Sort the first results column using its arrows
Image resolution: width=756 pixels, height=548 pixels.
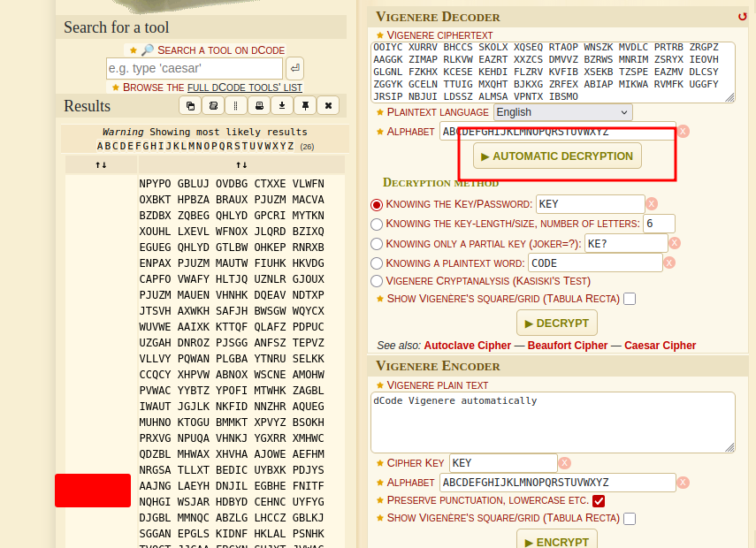click(x=101, y=164)
